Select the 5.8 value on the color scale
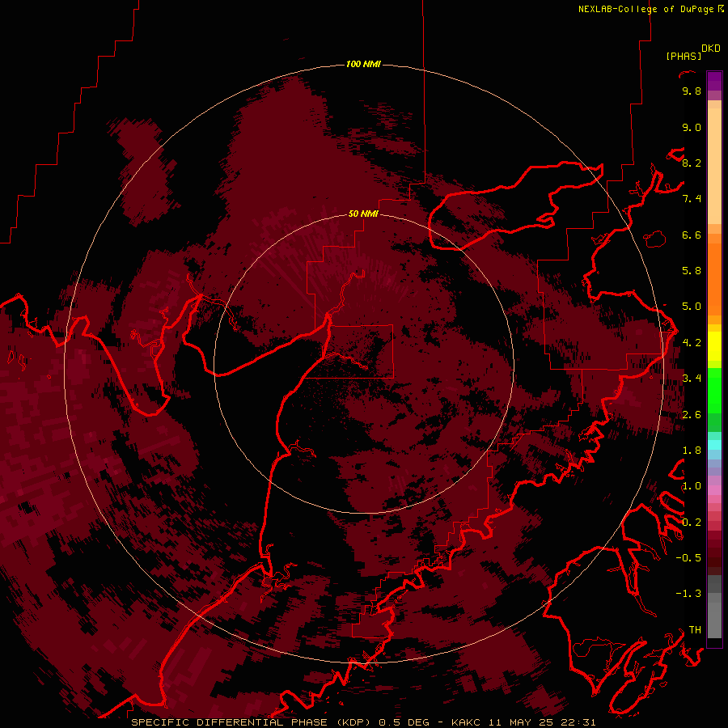Image resolution: width=728 pixels, height=728 pixels. [x=692, y=271]
